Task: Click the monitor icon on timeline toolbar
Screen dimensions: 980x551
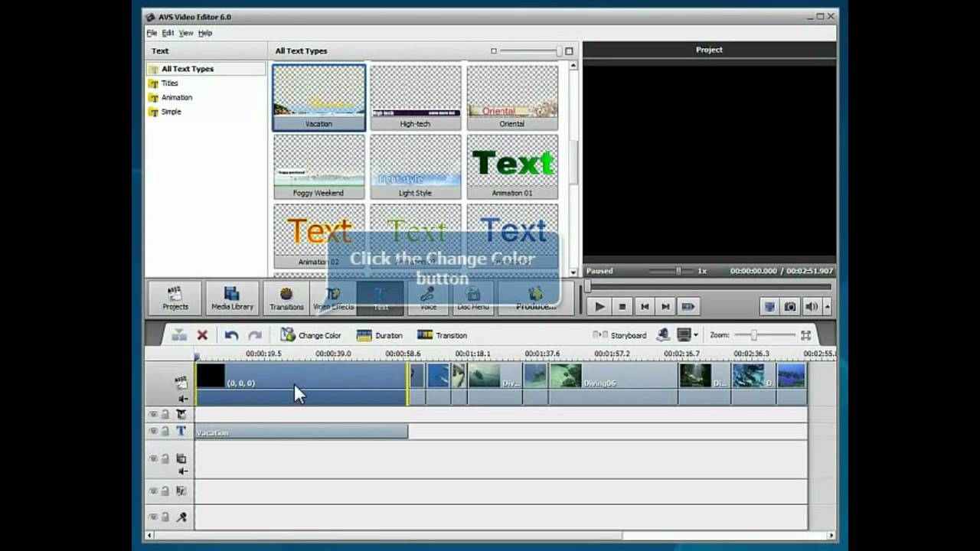Action: click(684, 335)
